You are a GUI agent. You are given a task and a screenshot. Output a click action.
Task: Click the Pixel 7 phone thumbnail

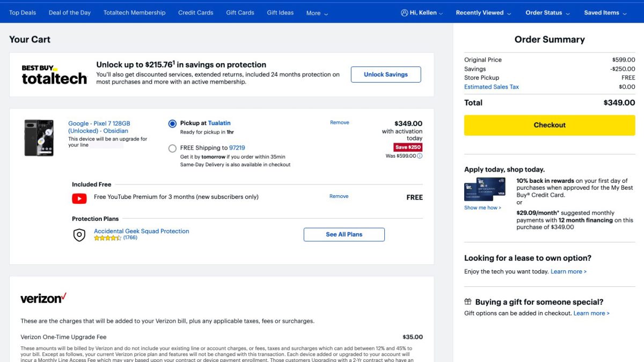pos(39,138)
